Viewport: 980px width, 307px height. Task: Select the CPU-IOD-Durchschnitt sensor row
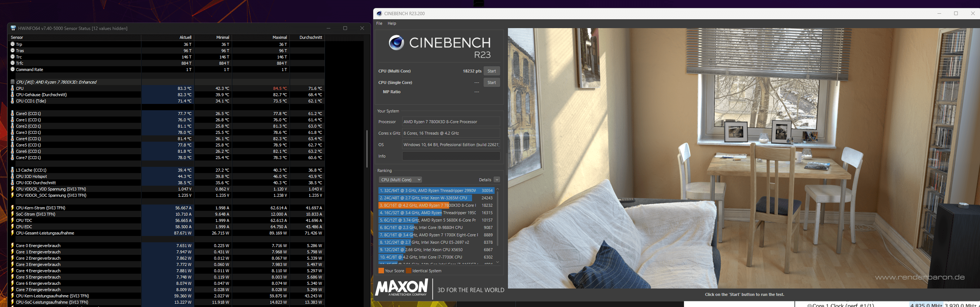pyautogui.click(x=166, y=183)
